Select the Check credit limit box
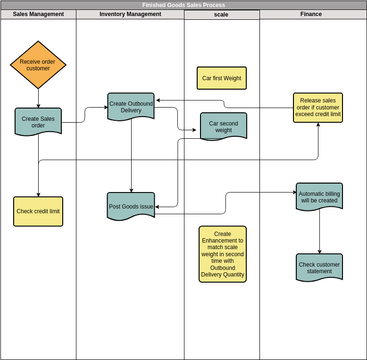Image resolution: width=367 pixels, height=360 pixels. (x=38, y=211)
